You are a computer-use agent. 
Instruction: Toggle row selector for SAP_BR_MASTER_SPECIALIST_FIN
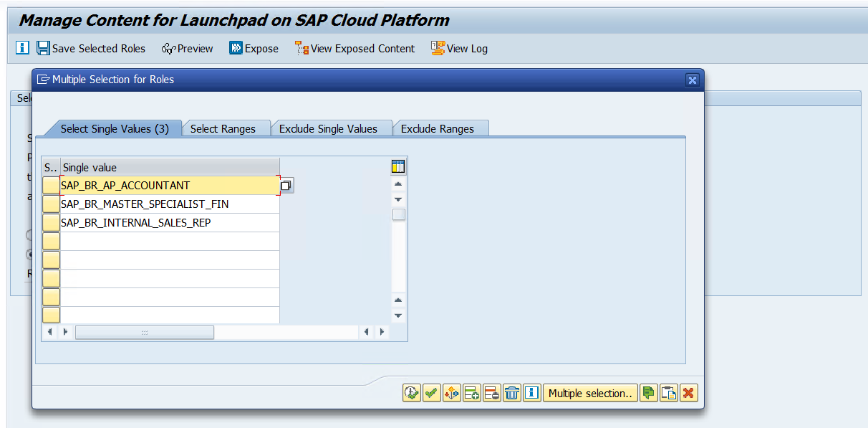[x=51, y=204]
